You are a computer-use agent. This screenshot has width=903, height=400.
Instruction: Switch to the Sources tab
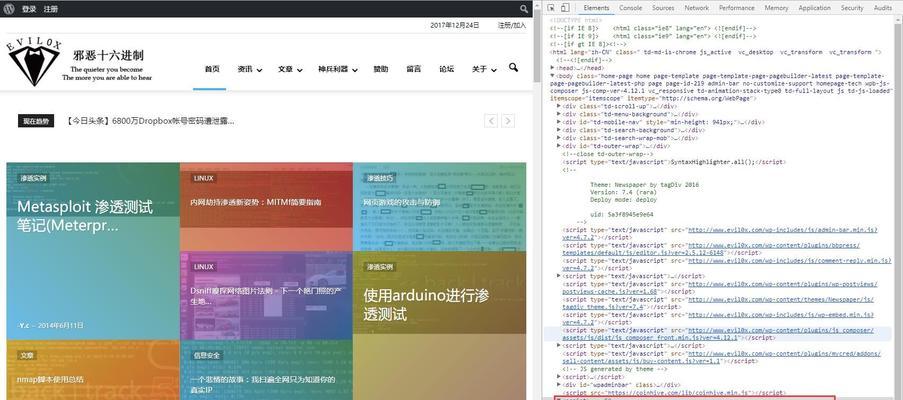point(663,8)
